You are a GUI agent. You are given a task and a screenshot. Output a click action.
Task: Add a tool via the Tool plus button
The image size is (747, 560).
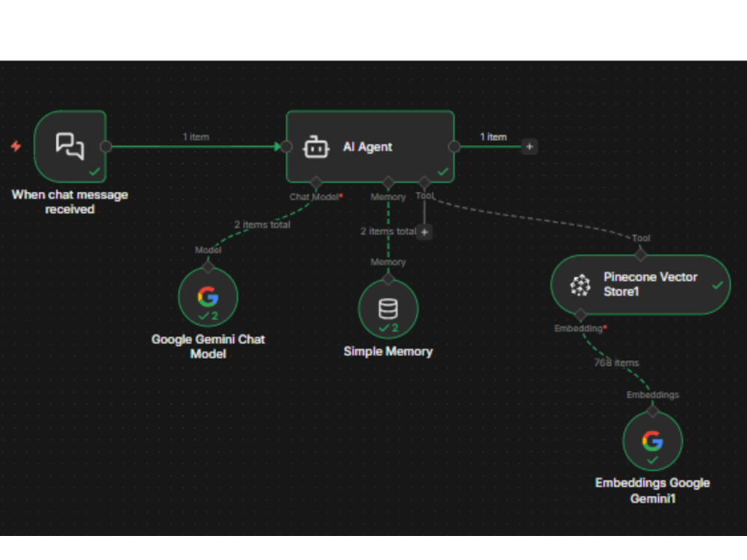[x=424, y=232]
